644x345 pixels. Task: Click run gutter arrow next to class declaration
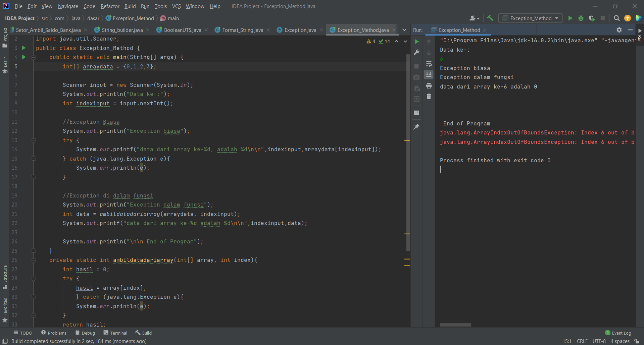click(x=23, y=48)
